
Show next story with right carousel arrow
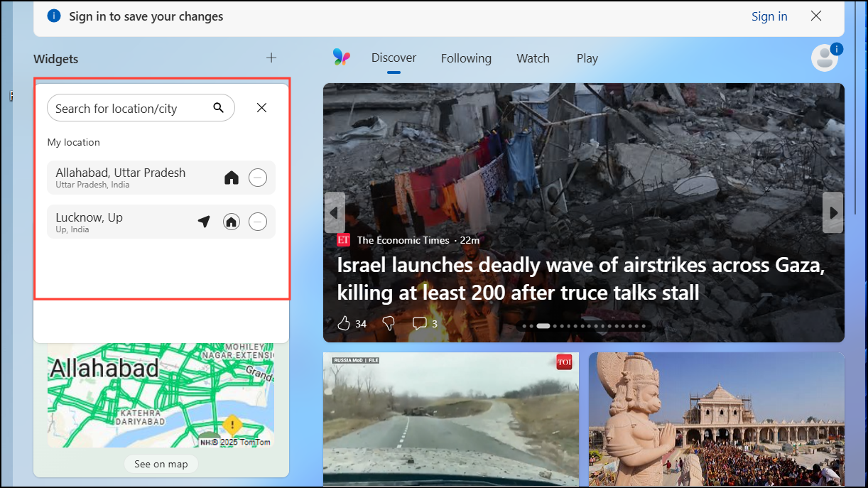click(832, 212)
